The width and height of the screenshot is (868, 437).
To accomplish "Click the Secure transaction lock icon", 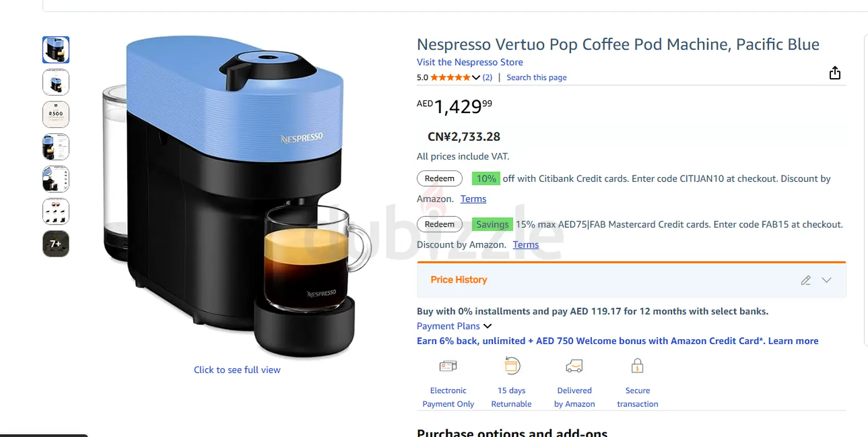I will coord(637,365).
